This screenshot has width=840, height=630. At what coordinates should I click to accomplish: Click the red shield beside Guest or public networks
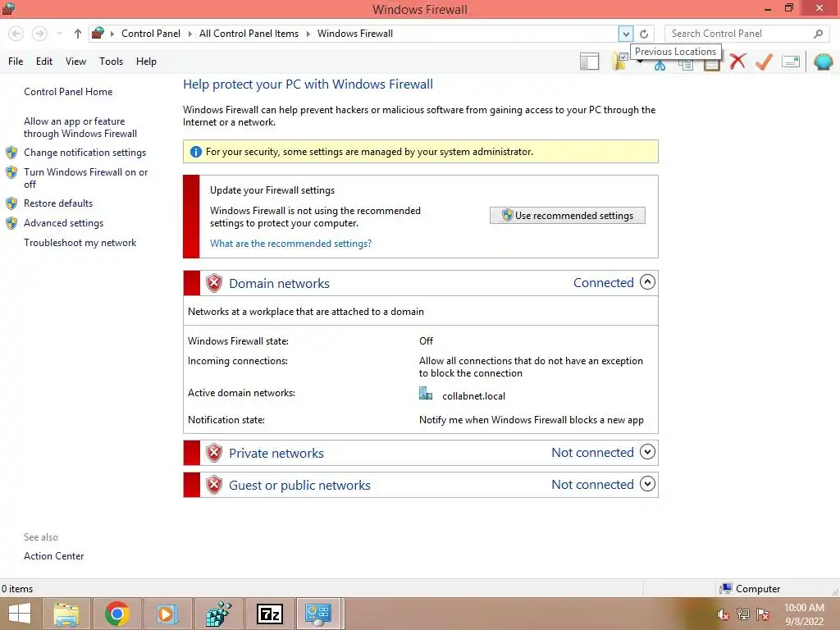214,485
